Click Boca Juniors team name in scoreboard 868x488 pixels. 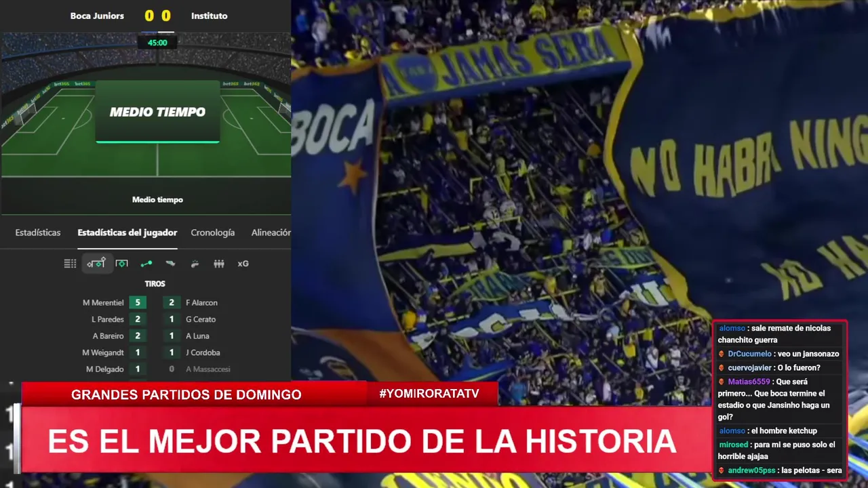coord(97,16)
